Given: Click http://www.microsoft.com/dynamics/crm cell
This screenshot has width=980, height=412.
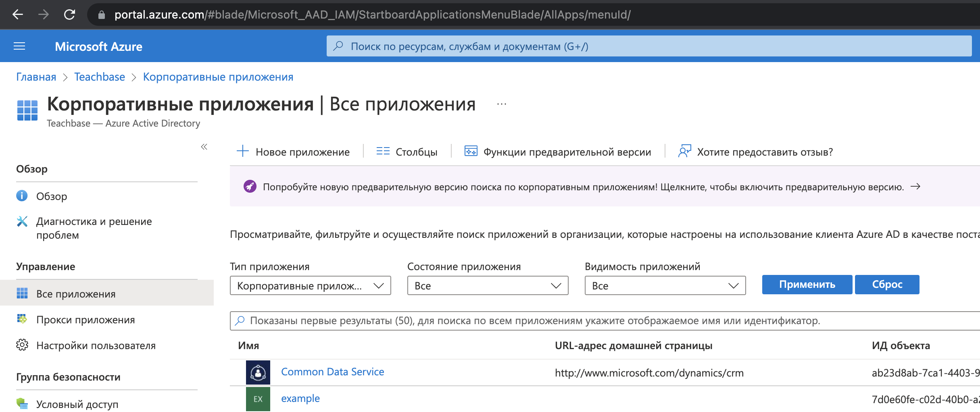Looking at the screenshot, I should click(x=649, y=373).
